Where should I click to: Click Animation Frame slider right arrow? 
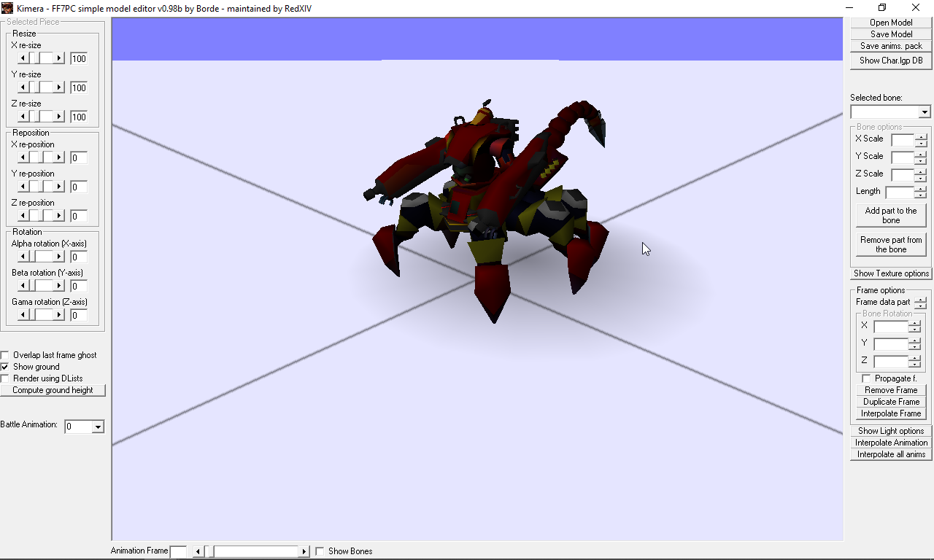304,551
